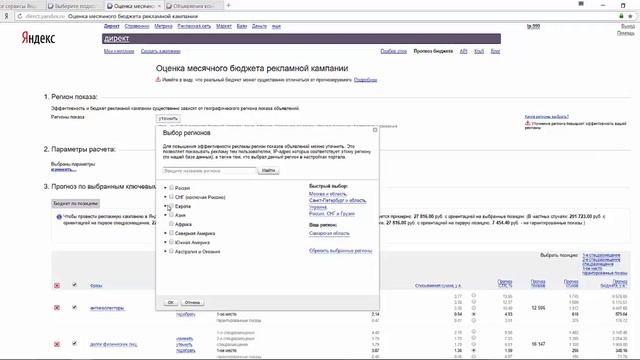Click the Яндекс logo
The image size is (640, 360).
38,38
